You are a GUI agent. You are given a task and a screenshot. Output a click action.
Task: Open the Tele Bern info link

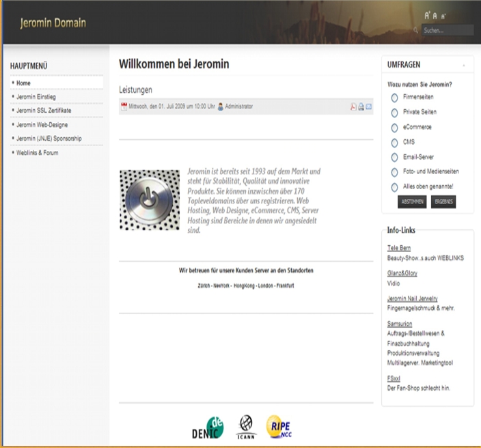pos(398,248)
